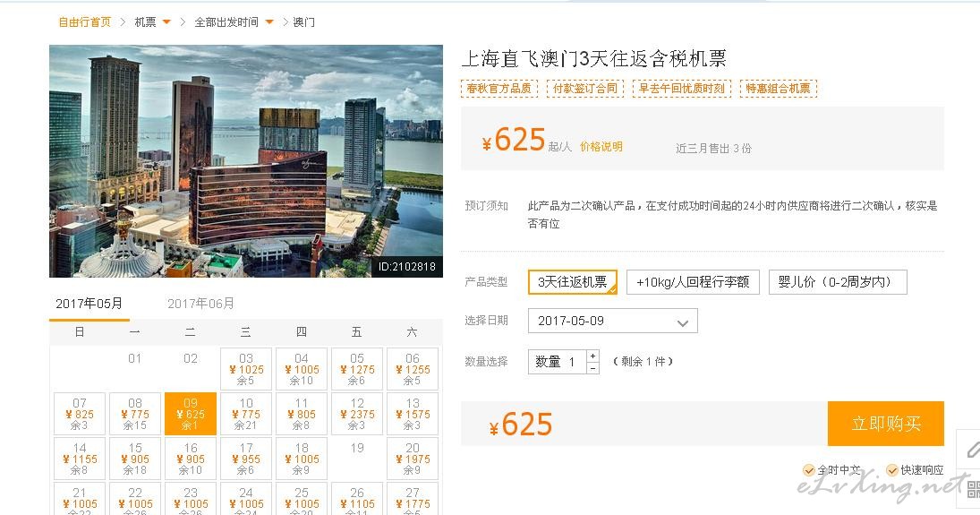Click the 全时中文 checkmark icon
Screen dimensions: 980x515
click(x=809, y=470)
